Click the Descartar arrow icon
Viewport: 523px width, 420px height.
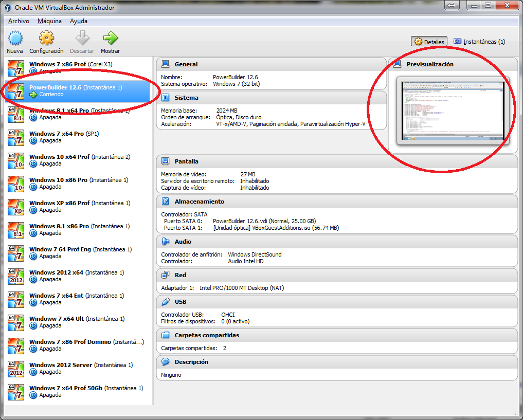[82, 39]
